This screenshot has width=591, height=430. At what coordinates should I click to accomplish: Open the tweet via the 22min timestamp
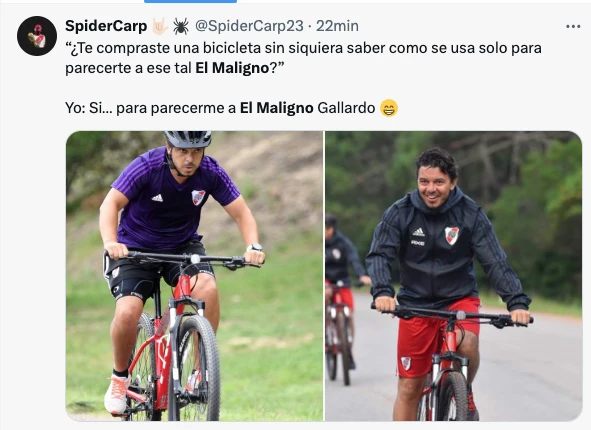tap(337, 26)
